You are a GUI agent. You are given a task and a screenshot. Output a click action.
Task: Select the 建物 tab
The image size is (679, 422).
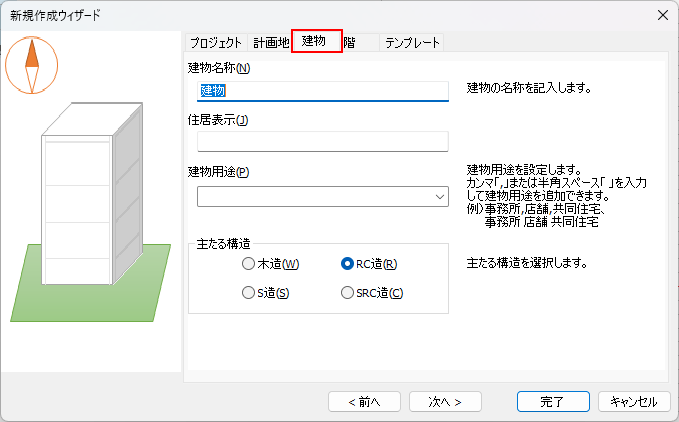pyautogui.click(x=316, y=42)
